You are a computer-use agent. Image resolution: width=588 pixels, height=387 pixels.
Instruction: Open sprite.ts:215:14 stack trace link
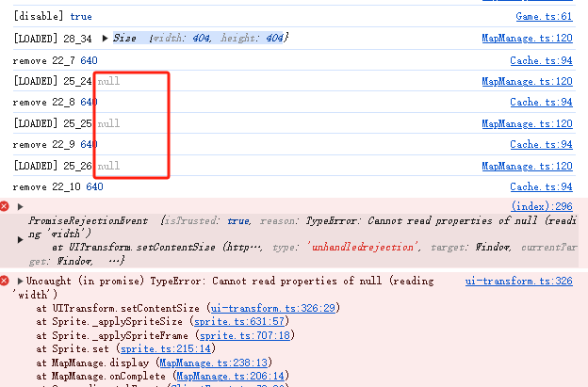click(166, 348)
